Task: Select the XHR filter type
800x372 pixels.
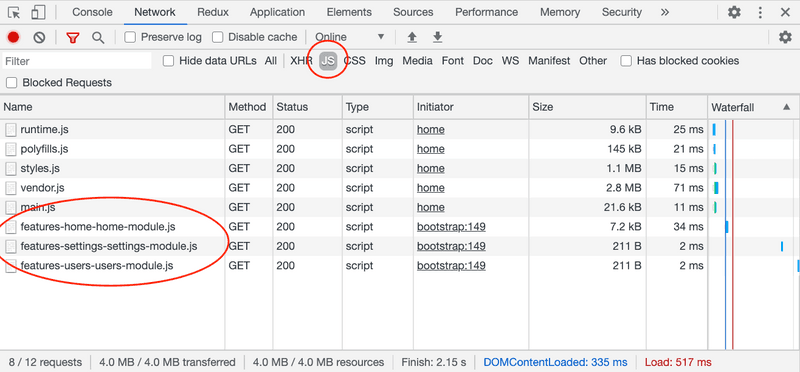Action: click(x=301, y=61)
